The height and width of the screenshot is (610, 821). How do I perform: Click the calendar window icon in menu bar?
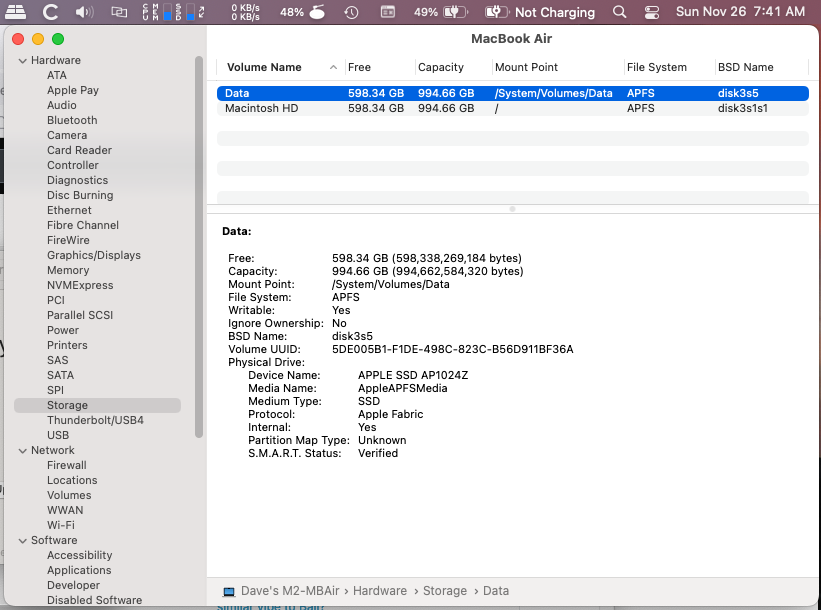[x=387, y=12]
